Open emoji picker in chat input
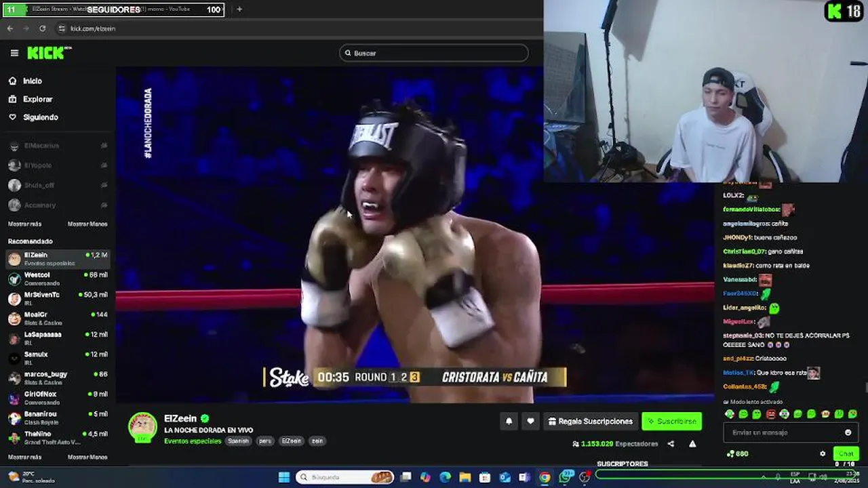 [848, 432]
